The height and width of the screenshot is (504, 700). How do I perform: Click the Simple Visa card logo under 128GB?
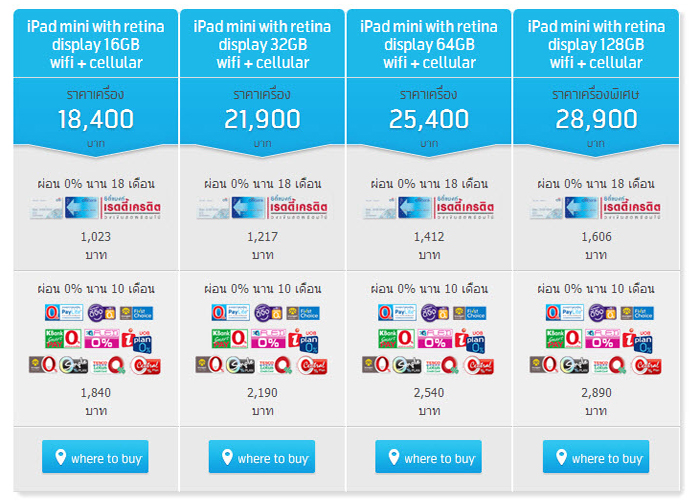coord(574,366)
